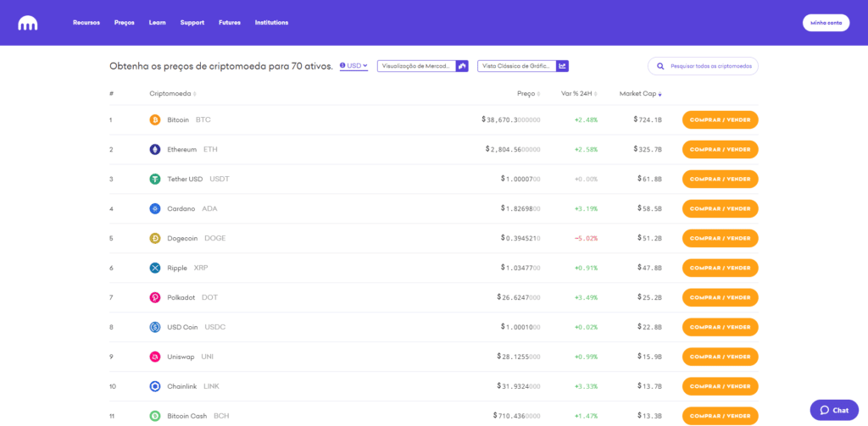Click the Ethereum name link
This screenshot has width=868, height=426.
coord(182,149)
